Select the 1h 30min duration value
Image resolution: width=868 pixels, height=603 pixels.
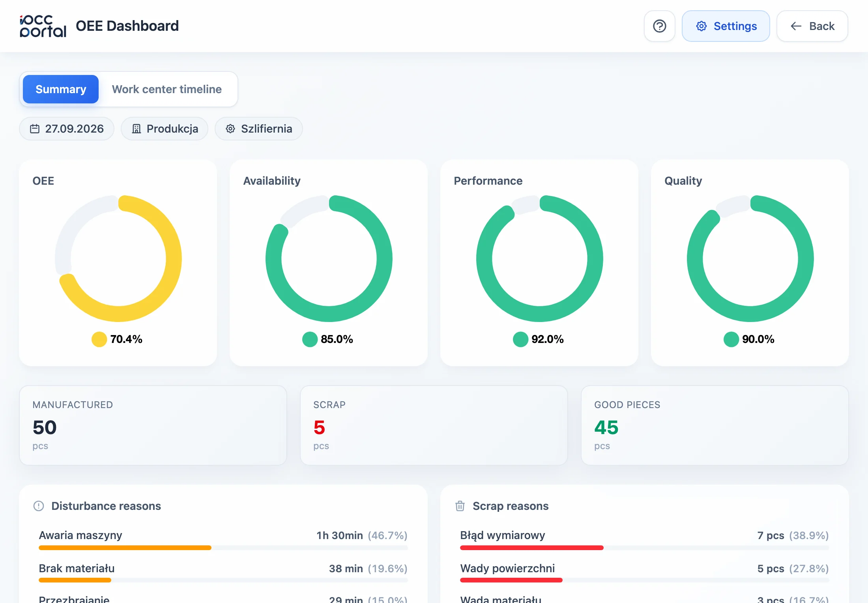click(x=340, y=536)
